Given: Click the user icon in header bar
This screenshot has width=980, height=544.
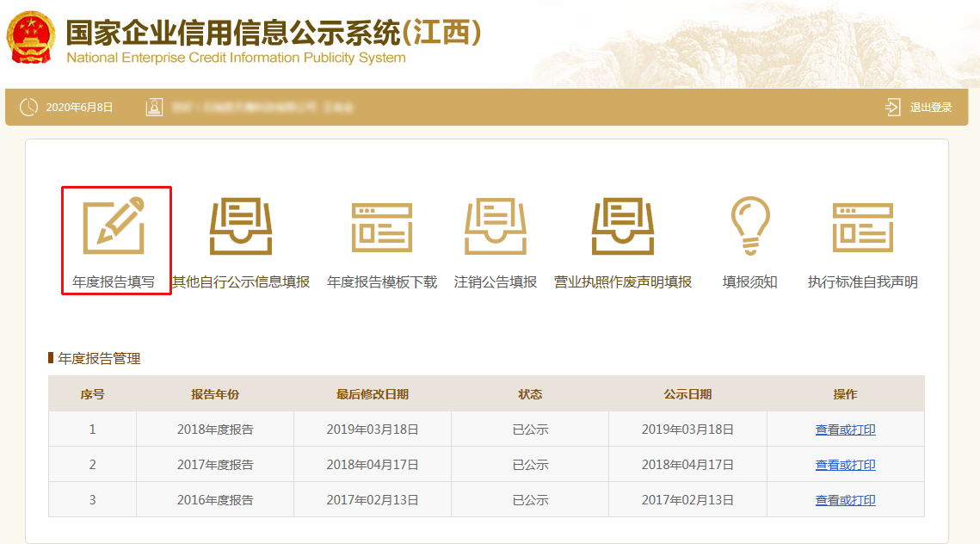Looking at the screenshot, I should point(154,108).
